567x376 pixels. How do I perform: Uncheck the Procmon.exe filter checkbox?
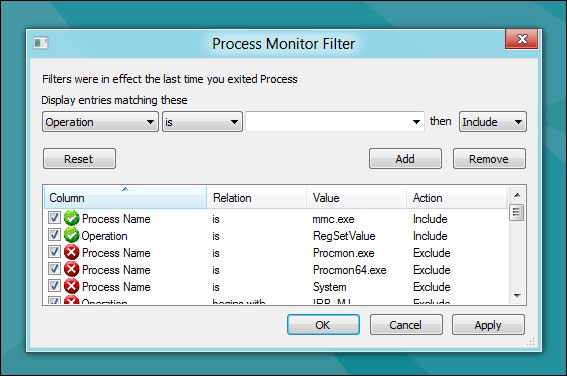[54, 252]
